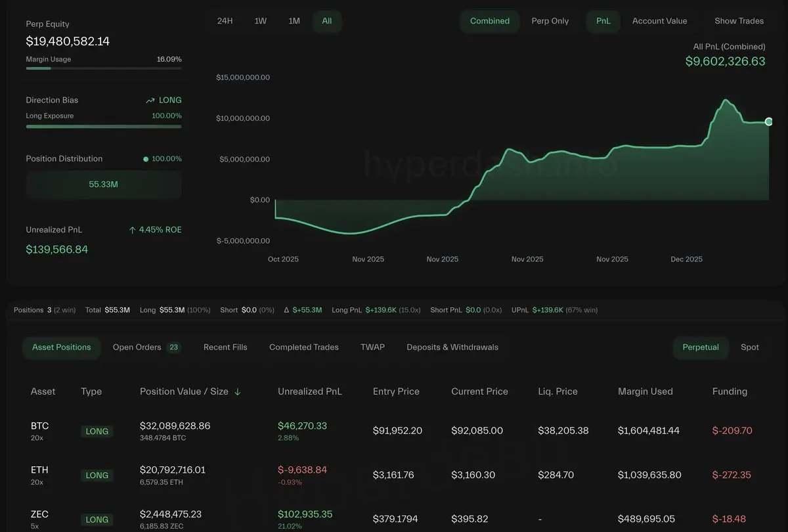Select the 1M time range

click(294, 21)
